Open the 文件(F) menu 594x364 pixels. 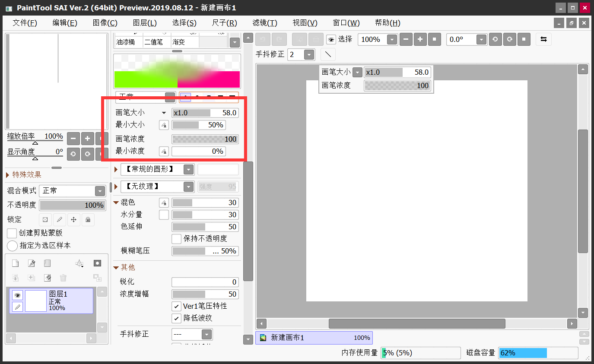[x=25, y=23]
